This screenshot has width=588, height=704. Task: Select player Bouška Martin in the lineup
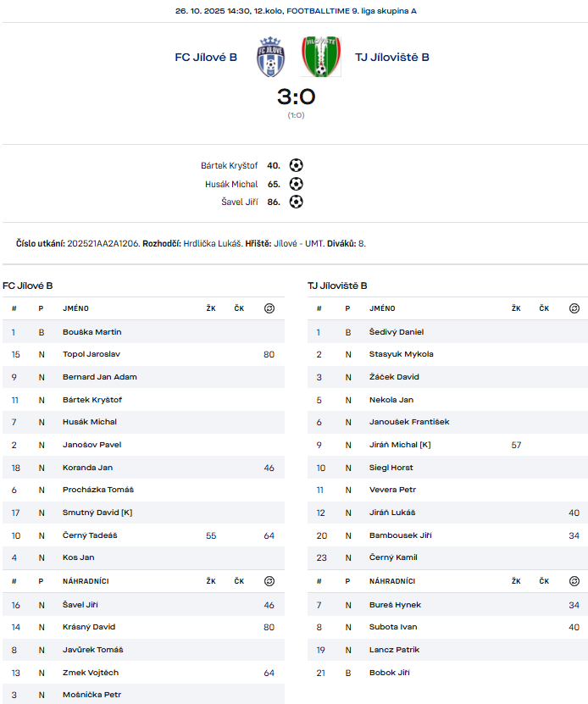(92, 332)
